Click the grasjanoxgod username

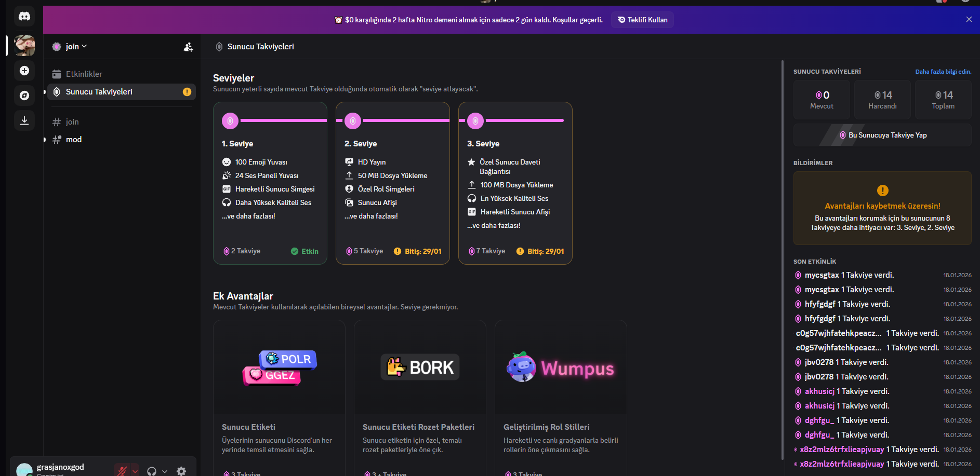tap(60, 467)
